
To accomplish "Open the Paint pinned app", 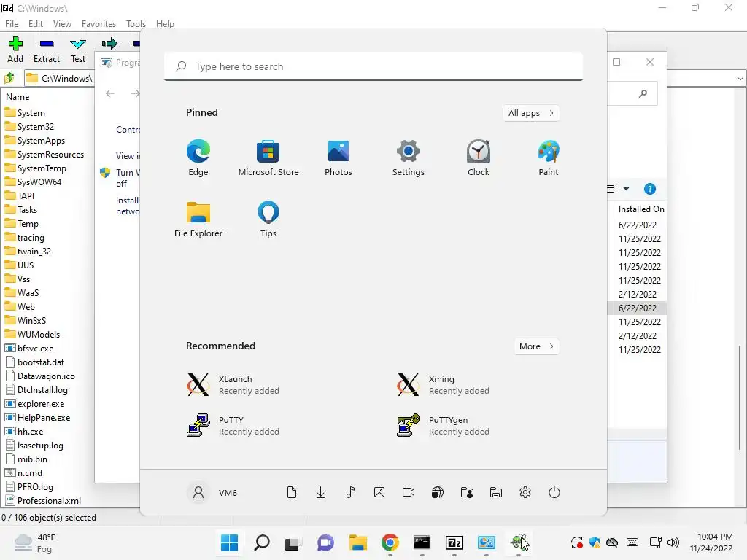I will tap(549, 158).
